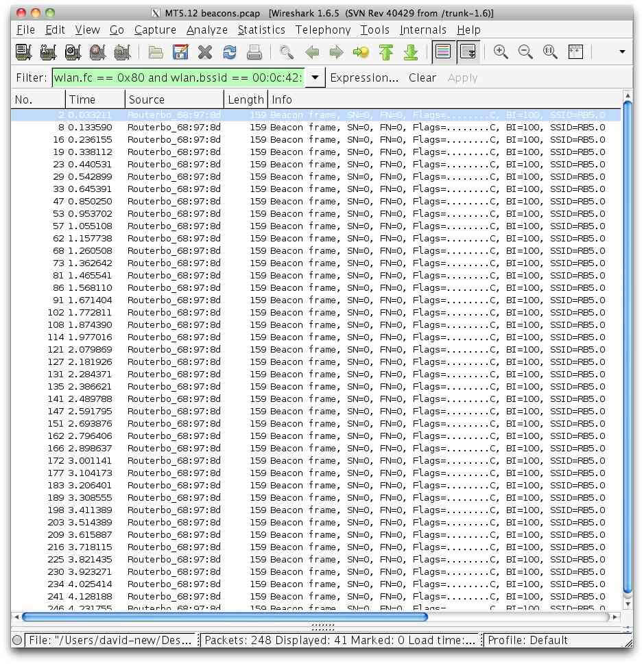Toggle packet list colorization
644x664 pixels.
(443, 51)
